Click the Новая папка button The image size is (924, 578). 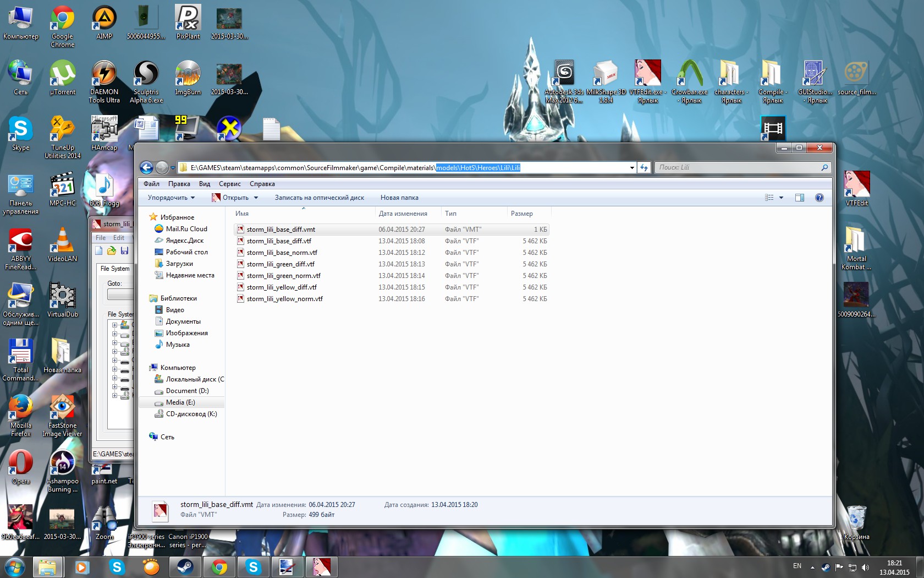pyautogui.click(x=399, y=198)
